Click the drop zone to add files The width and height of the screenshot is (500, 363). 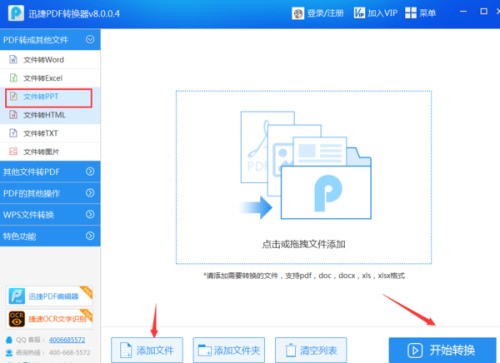tap(304, 177)
